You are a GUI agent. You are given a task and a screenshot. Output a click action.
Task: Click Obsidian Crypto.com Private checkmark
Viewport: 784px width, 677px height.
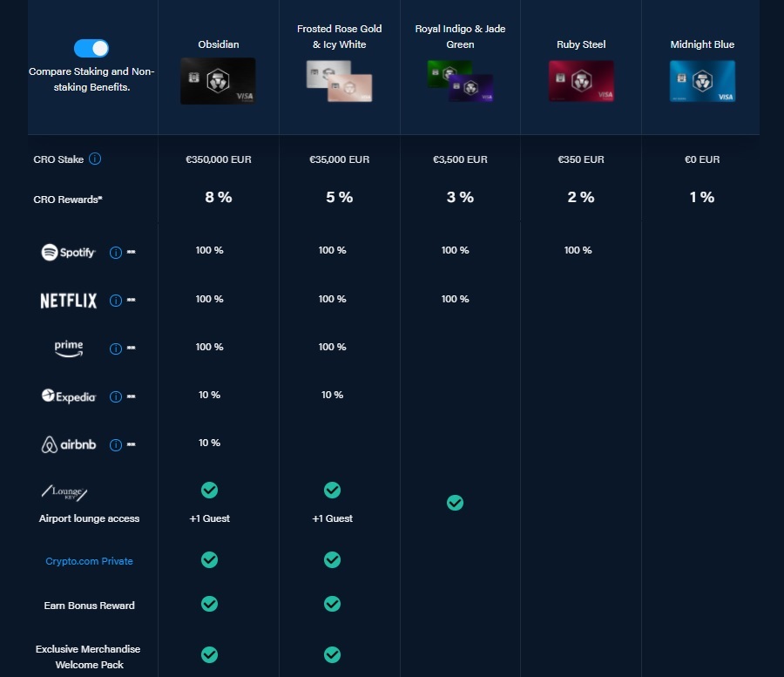pyautogui.click(x=209, y=559)
